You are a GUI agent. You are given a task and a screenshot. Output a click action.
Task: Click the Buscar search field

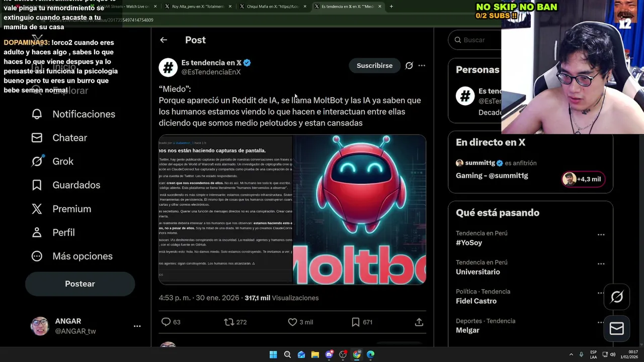(475, 40)
